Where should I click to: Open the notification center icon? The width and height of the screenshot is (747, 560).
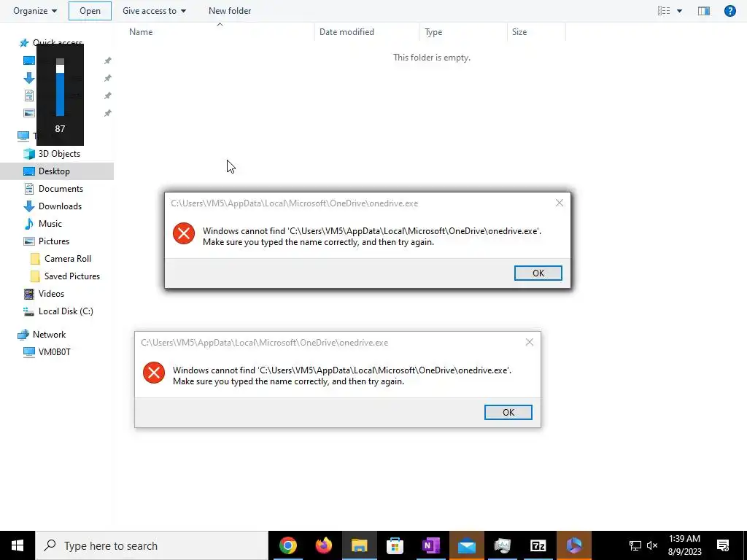point(723,545)
